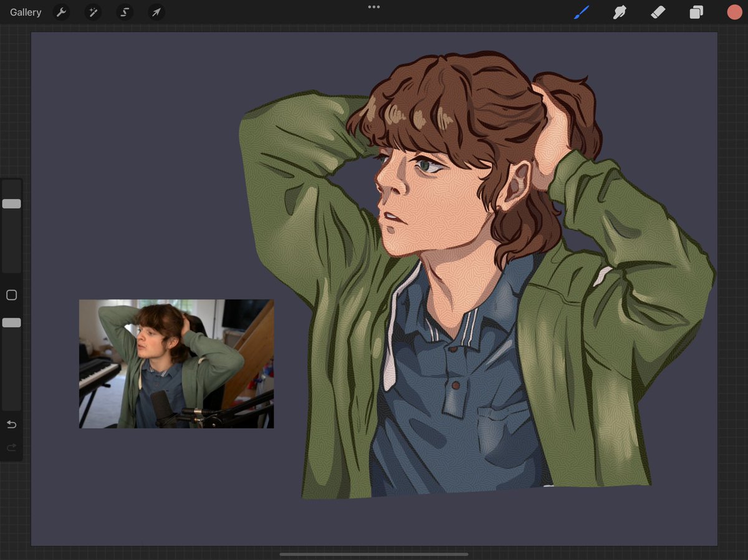Undo the last action with the arrow
Viewport: 748px width, 560px height.
11,425
